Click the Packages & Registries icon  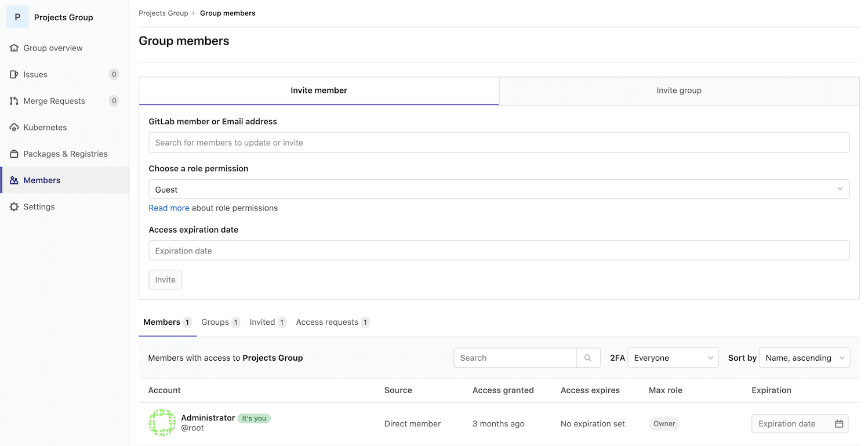[x=14, y=154]
